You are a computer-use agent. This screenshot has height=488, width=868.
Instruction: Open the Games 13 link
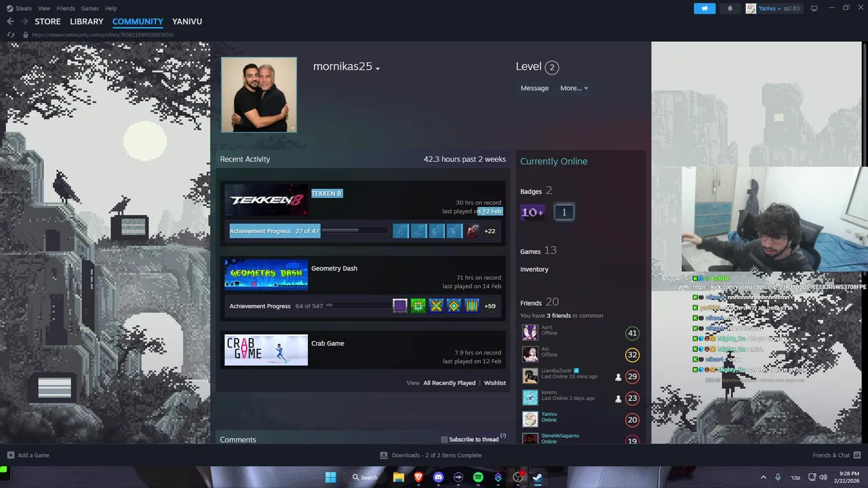coord(538,251)
